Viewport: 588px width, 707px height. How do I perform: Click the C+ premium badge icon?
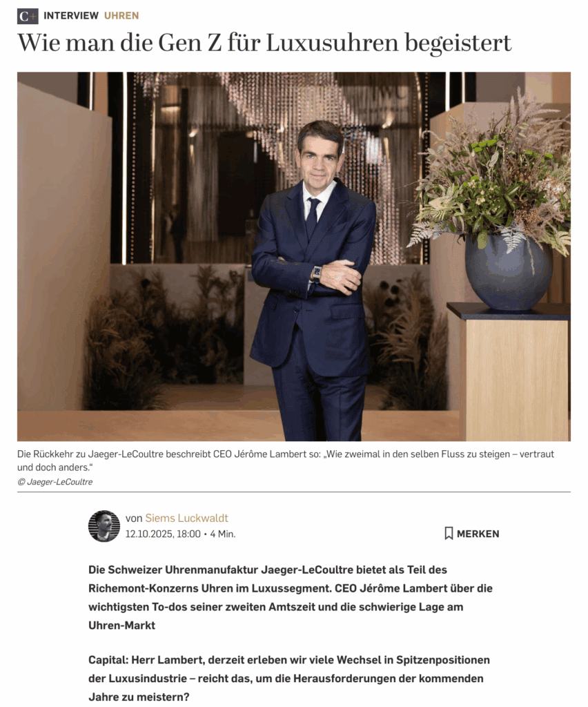[28, 16]
